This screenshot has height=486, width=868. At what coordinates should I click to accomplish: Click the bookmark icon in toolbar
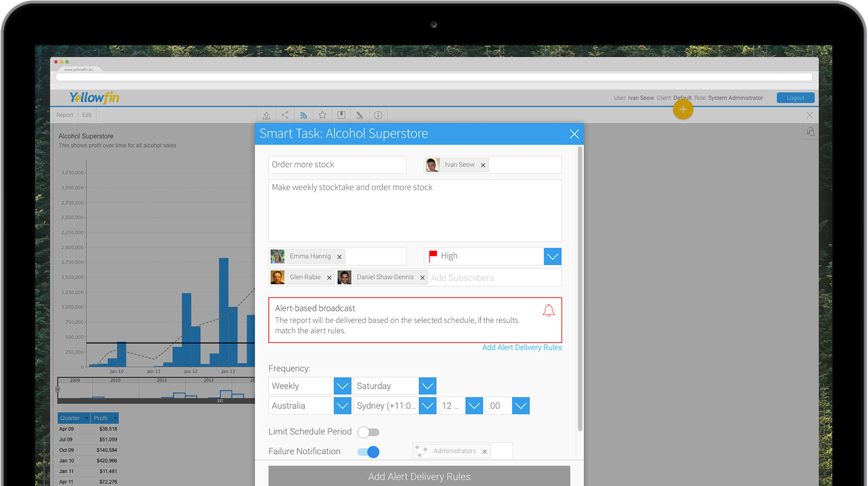pyautogui.click(x=341, y=115)
